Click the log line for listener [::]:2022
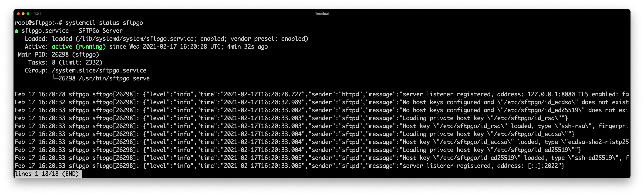Image resolution: width=644 pixels, height=196 pixels. [289, 166]
